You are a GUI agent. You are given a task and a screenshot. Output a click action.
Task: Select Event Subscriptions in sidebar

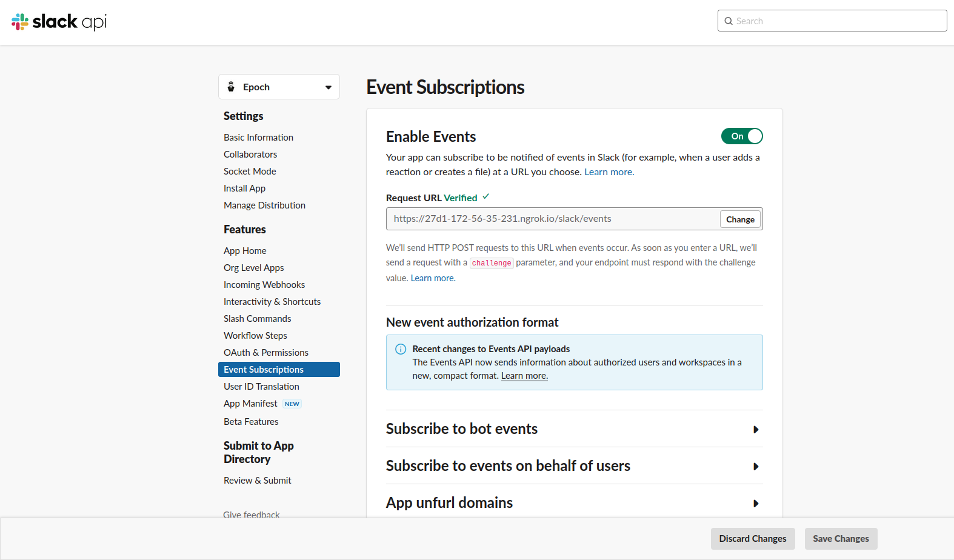[279, 370]
